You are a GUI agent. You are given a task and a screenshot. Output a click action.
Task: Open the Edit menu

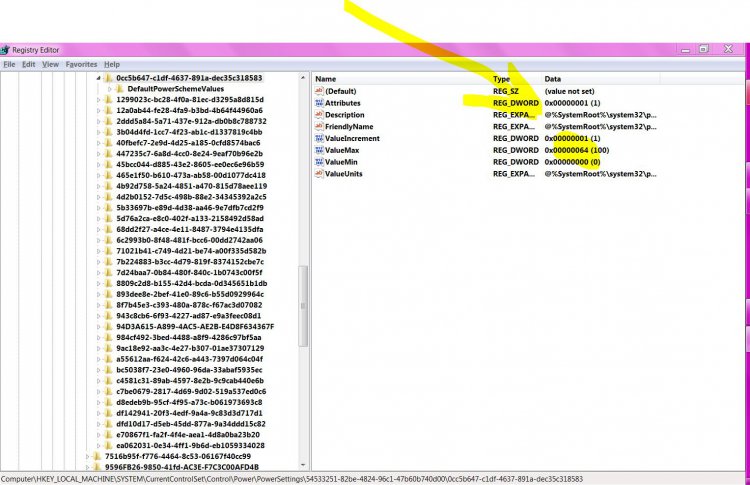[x=29, y=64]
